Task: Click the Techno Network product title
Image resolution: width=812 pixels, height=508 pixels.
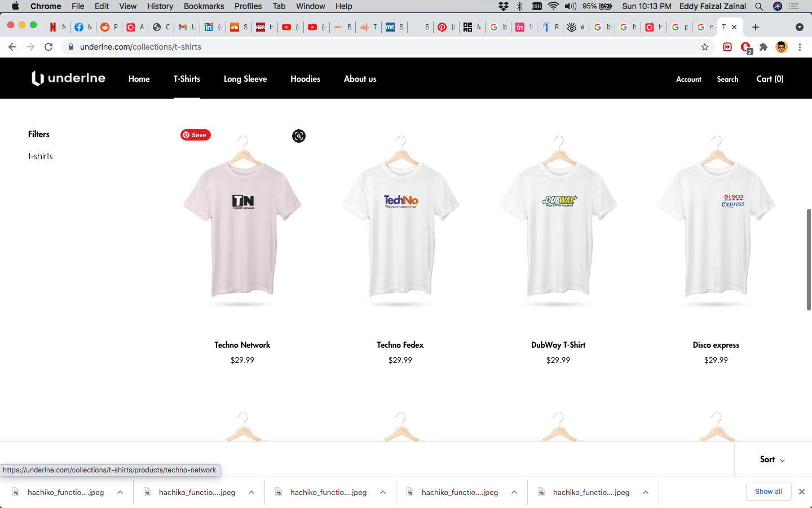Action: tap(242, 345)
